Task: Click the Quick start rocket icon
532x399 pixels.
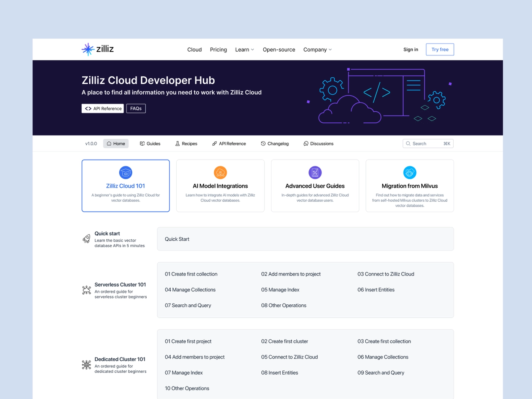Action: point(87,239)
